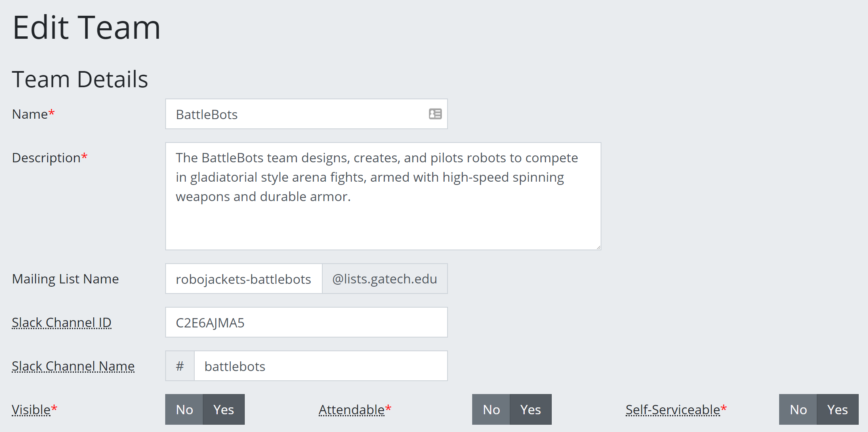
Task: Set Visible to Yes
Action: [224, 409]
